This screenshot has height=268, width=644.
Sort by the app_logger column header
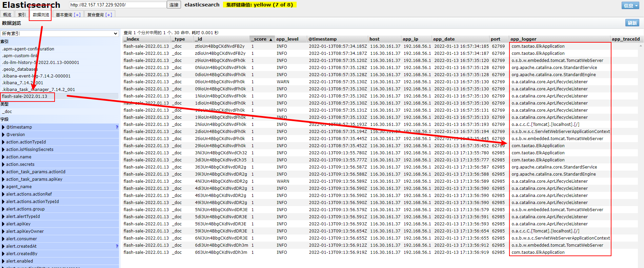tap(560, 39)
